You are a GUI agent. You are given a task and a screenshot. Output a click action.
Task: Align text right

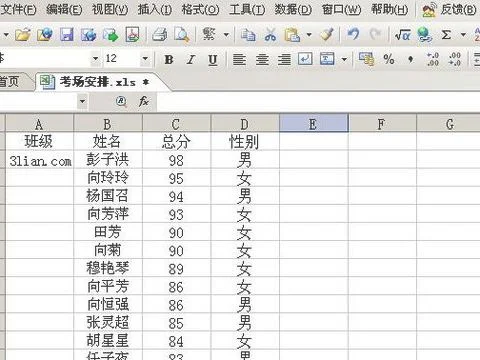pyautogui.click(x=284, y=59)
